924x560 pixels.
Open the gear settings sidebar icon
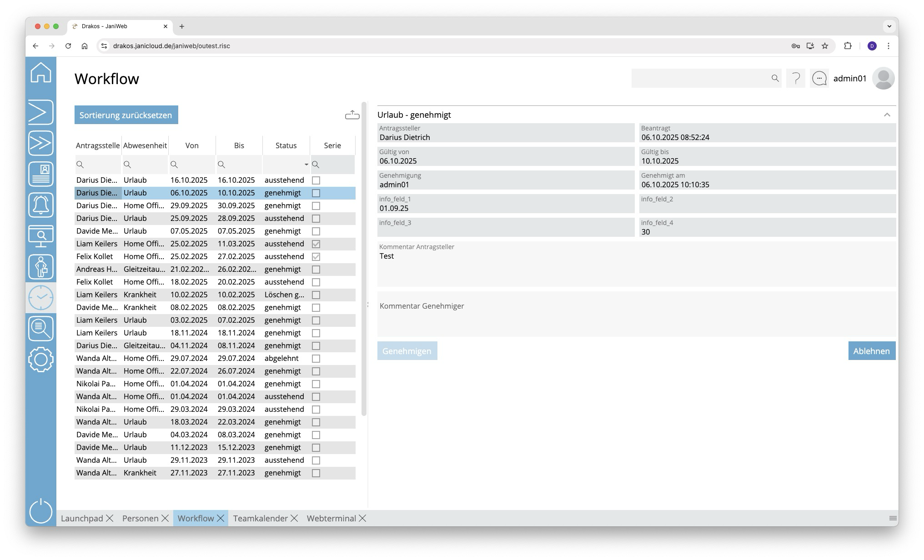(x=41, y=360)
